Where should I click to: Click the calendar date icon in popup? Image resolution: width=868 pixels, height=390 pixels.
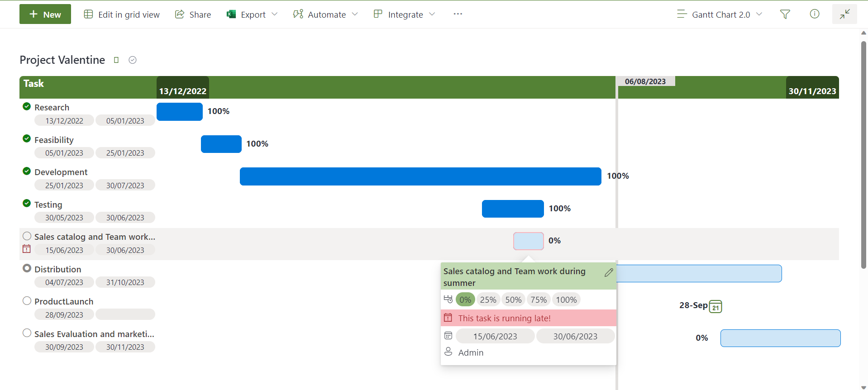[x=448, y=336]
